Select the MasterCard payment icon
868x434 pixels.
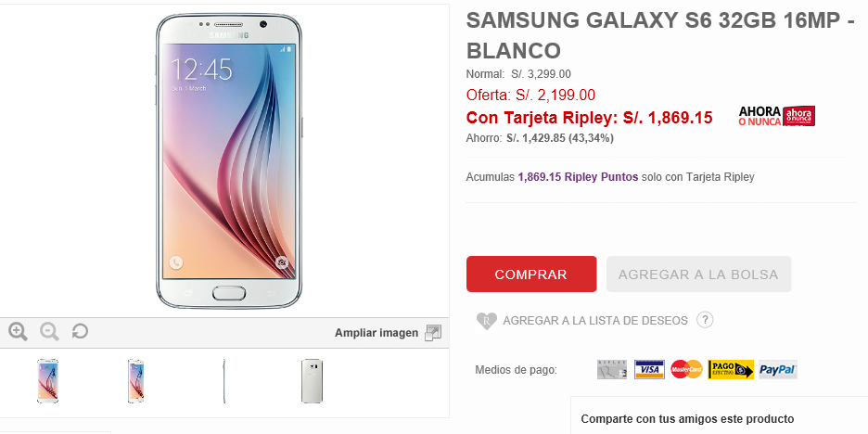coord(686,369)
